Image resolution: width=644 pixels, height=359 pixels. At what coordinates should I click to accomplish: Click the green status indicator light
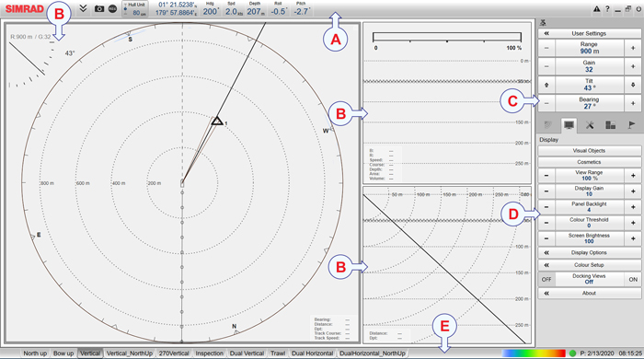[572, 353]
